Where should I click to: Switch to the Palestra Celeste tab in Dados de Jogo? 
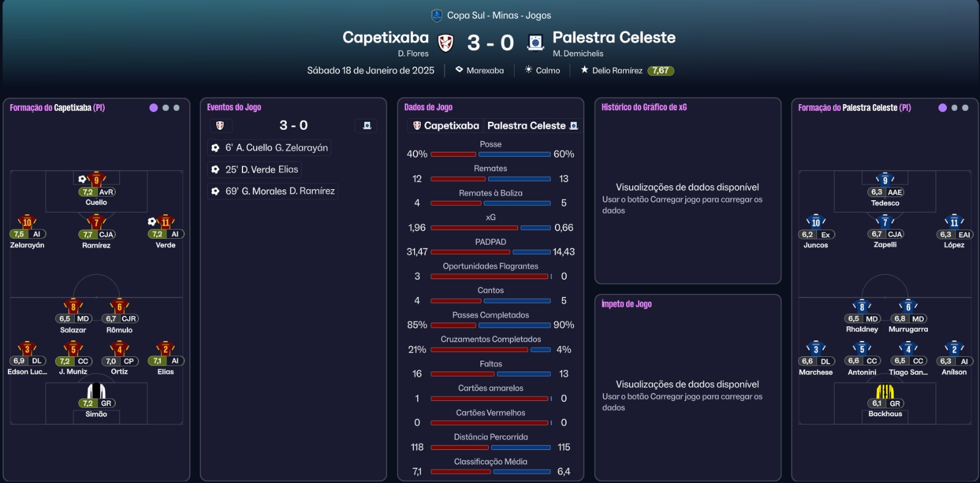(x=532, y=125)
